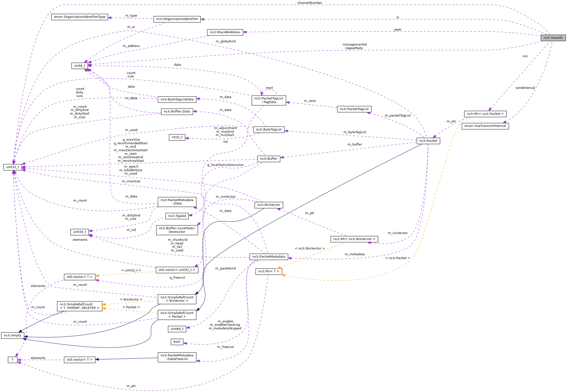Open the ns3::ByteTagList node

coord(269,130)
